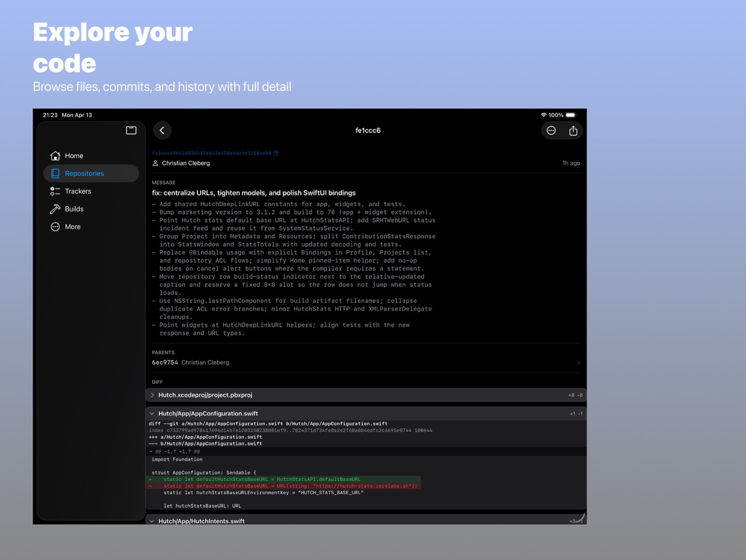Viewport: 746px width, 560px height.
Task: Select author Christian Cleberg at top
Action: coord(186,163)
